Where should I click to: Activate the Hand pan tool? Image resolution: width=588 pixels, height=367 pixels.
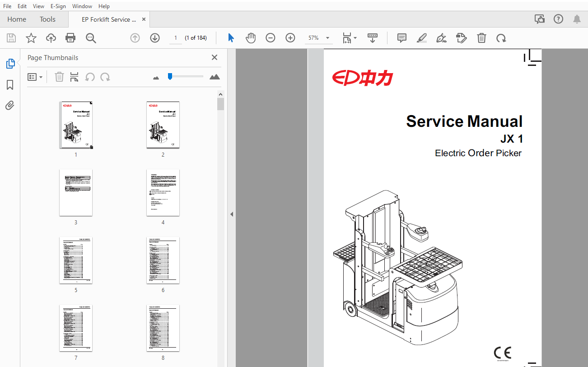pyautogui.click(x=251, y=38)
